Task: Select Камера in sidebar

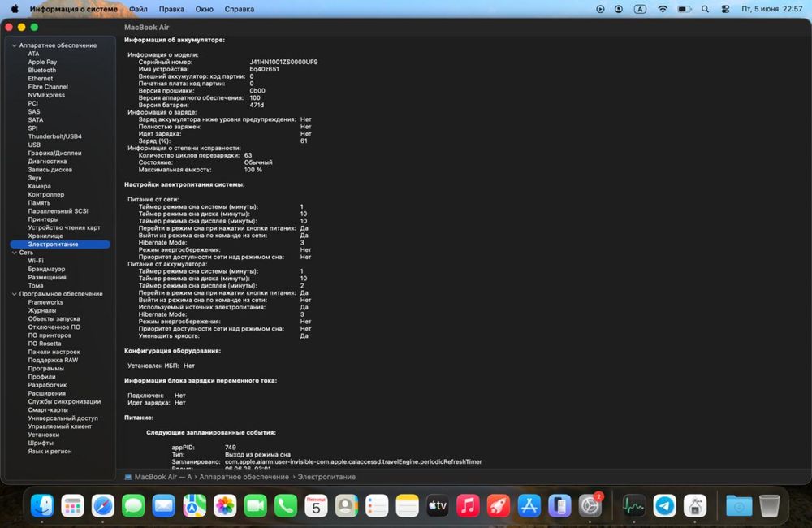Action: [39, 186]
